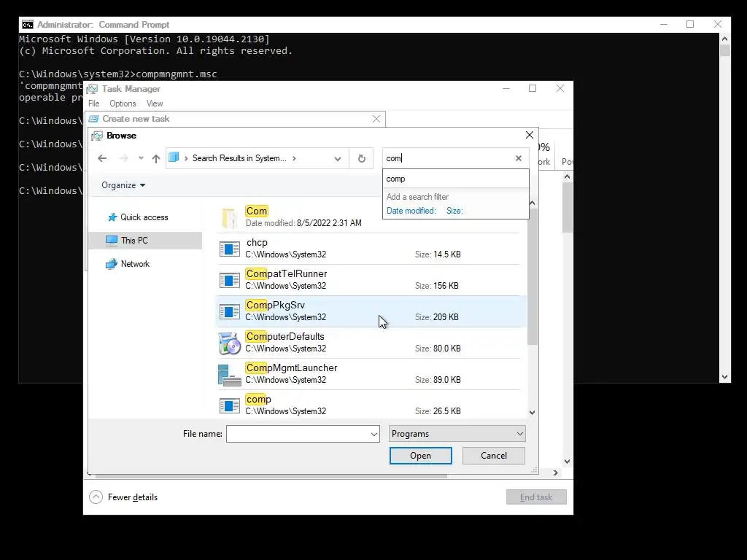The image size is (747, 560).
Task: Expand the File name dropdown arrow
Action: coord(374,434)
